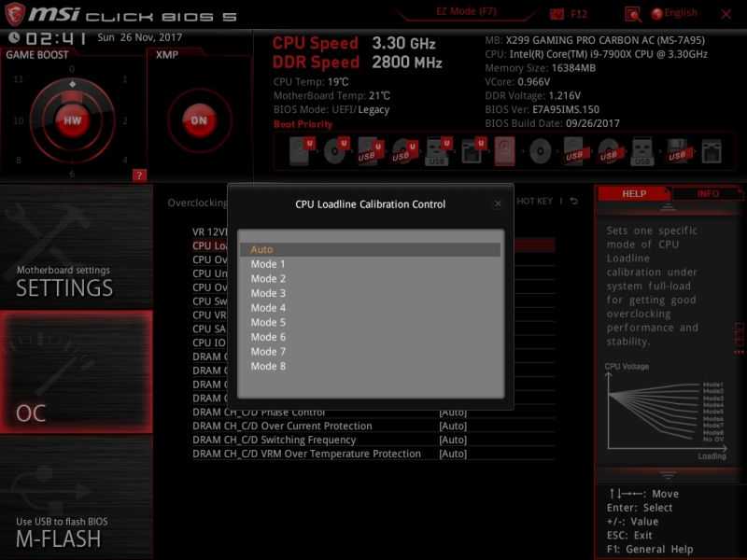Open the [Auto] value for DRAM CH_C/D VRM Over Temperature Protection
Viewport: 747px width, 560px height.
[453, 454]
